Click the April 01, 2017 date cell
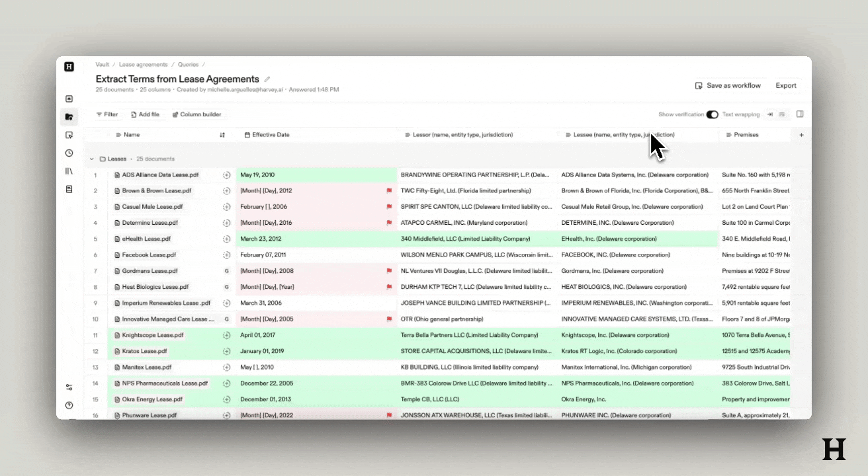868x476 pixels. 316,335
